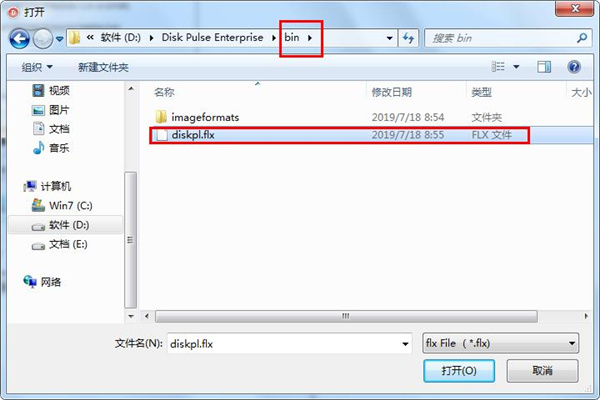Image resolution: width=600 pixels, height=400 pixels.
Task: Click the back navigation arrow
Action: point(20,39)
